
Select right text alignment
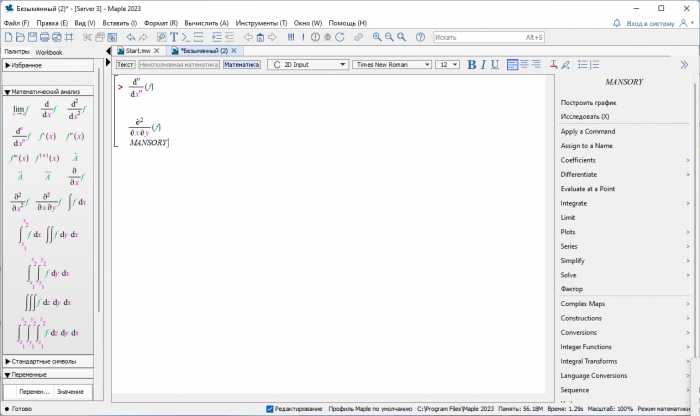(x=536, y=65)
